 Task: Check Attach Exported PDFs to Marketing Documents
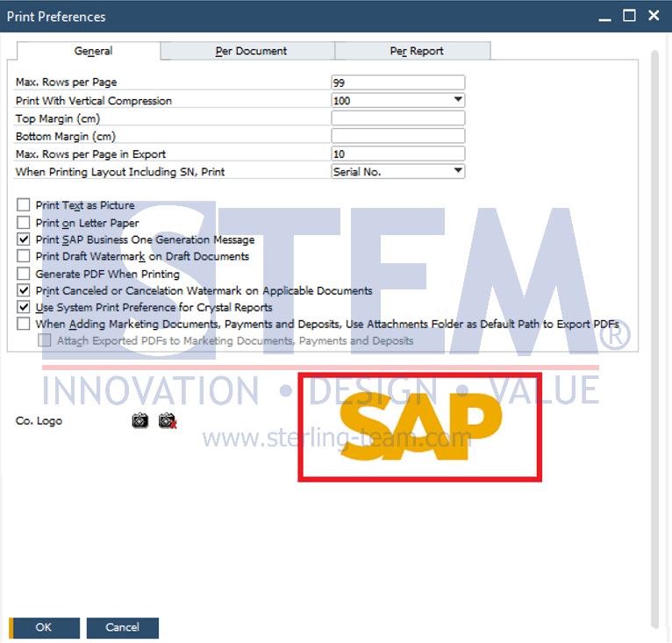click(44, 340)
